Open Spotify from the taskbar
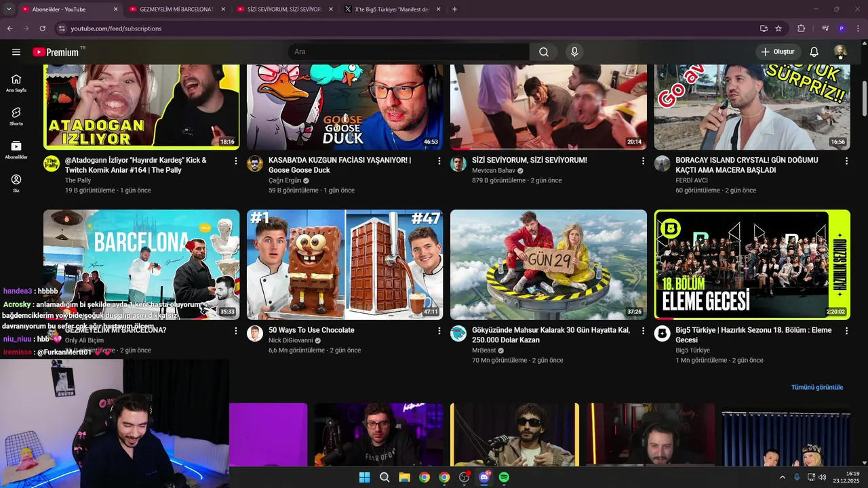 point(504,477)
